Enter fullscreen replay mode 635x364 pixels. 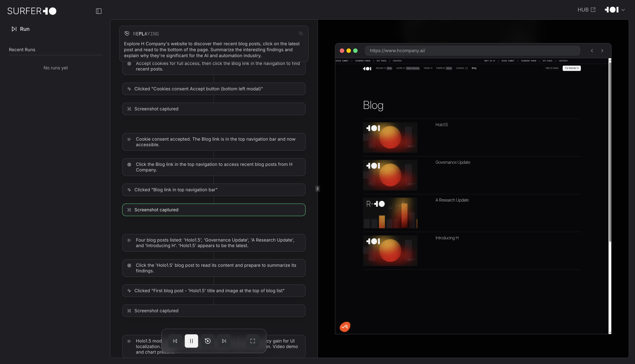pyautogui.click(x=253, y=341)
